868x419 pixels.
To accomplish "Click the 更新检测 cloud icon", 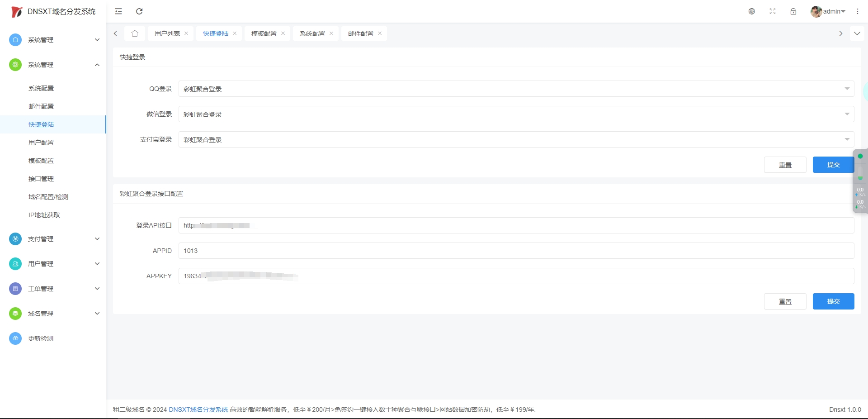I will pyautogui.click(x=15, y=338).
